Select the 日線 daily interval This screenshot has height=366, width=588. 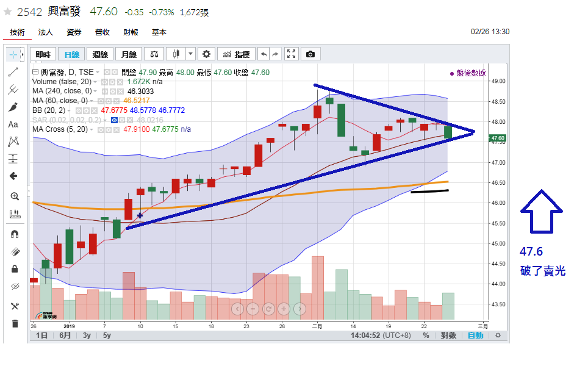click(x=71, y=54)
